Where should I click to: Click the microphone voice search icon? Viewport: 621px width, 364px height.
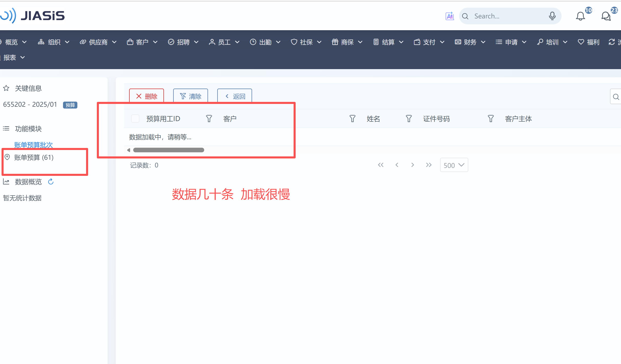coord(552,16)
